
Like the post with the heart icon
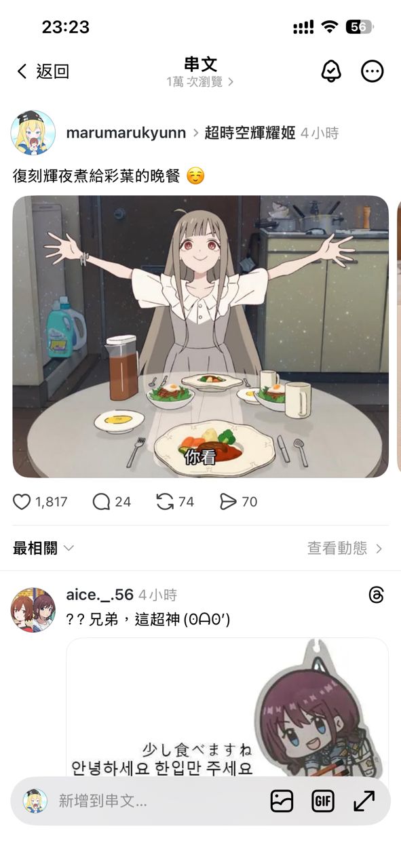click(22, 502)
